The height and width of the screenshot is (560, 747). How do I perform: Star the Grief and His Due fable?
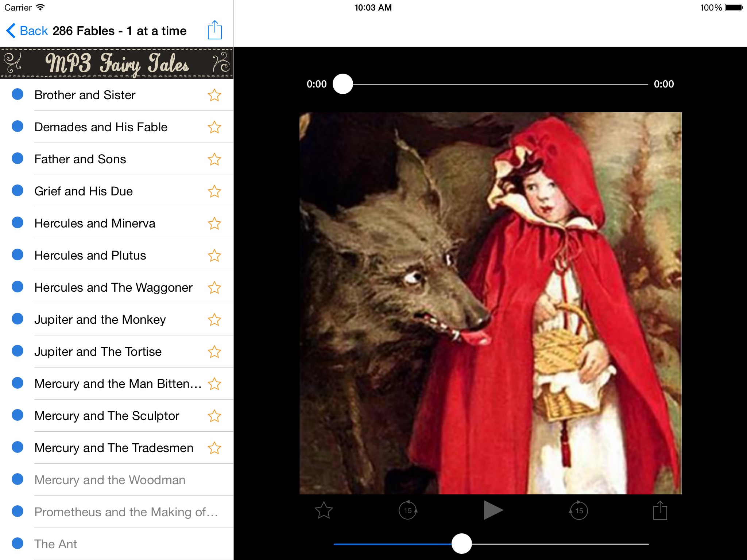pyautogui.click(x=214, y=191)
